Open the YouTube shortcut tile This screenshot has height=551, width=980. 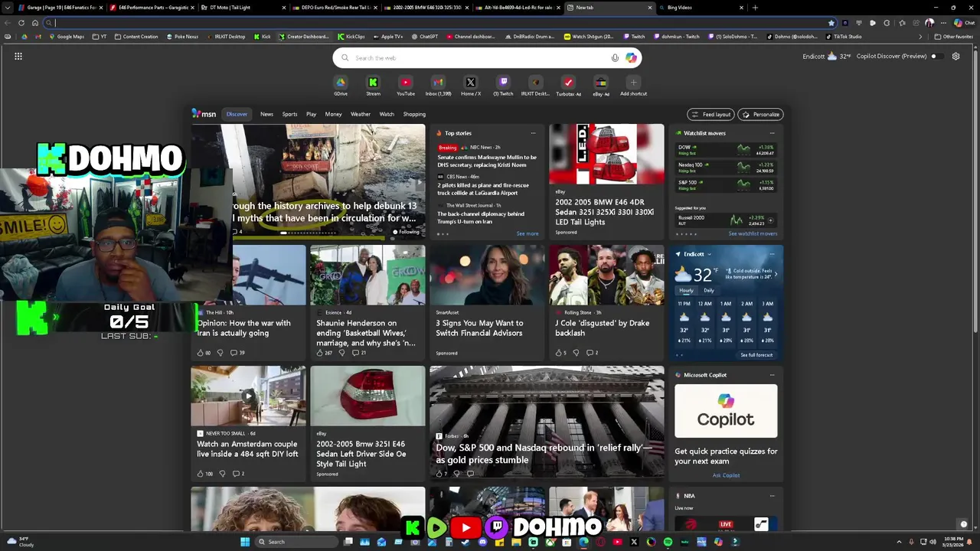[406, 86]
